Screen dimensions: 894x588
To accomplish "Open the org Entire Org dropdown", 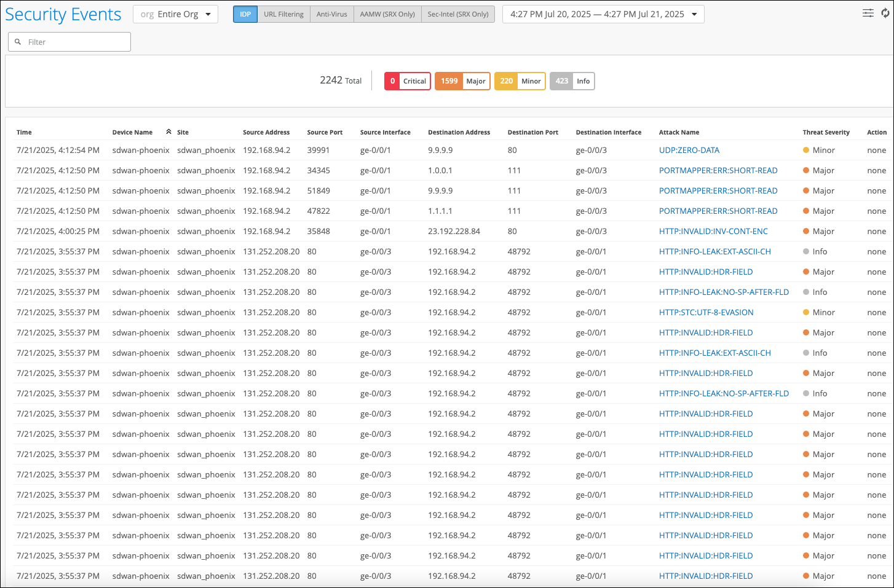I will (x=175, y=14).
